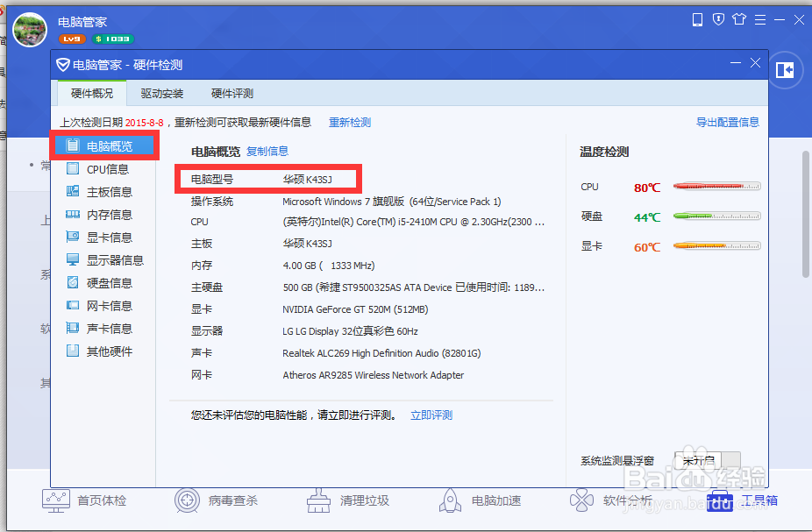Click the CPU信息 sidebar icon

pos(73,168)
